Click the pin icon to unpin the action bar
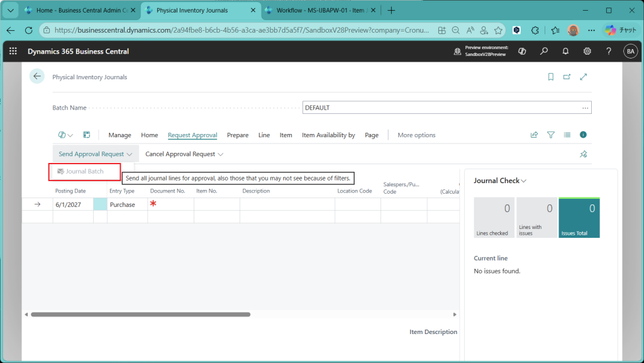Screen dimensions: 644x363 (583, 154)
